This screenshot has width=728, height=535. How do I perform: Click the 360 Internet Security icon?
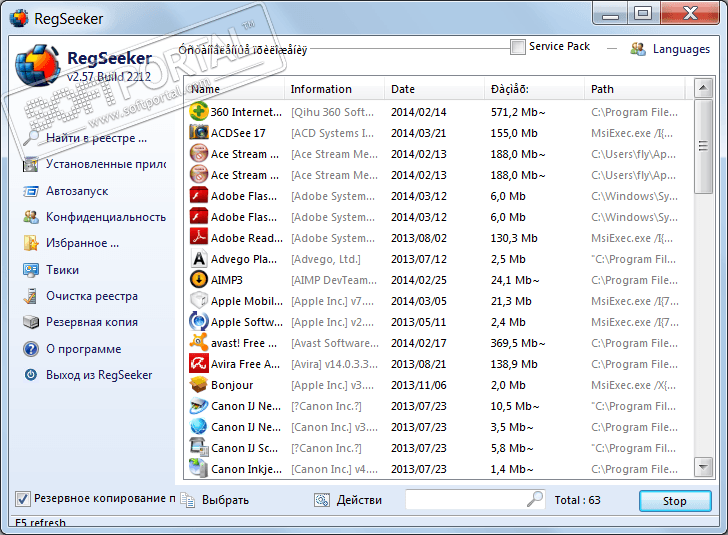(199, 111)
